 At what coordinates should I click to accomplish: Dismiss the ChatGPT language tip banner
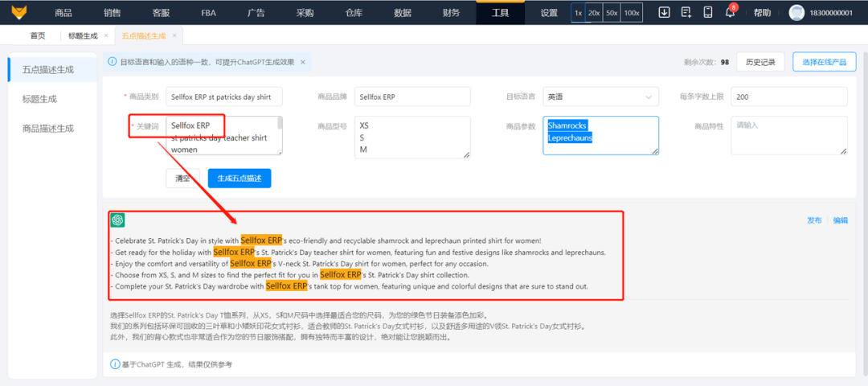click(x=303, y=62)
